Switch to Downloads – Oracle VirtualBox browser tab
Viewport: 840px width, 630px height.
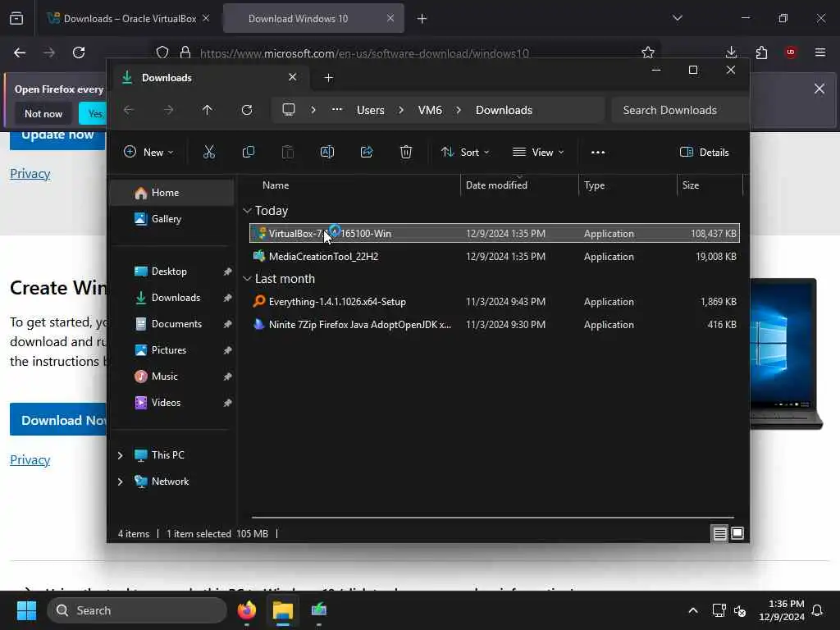129,19
